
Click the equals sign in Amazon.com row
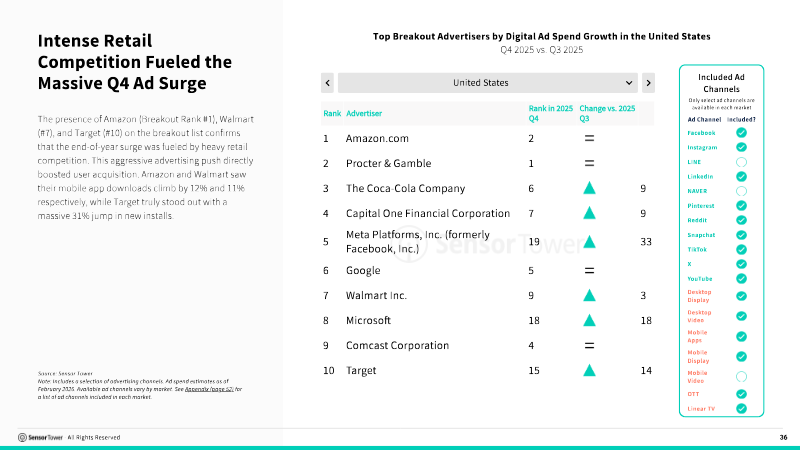[x=589, y=138]
